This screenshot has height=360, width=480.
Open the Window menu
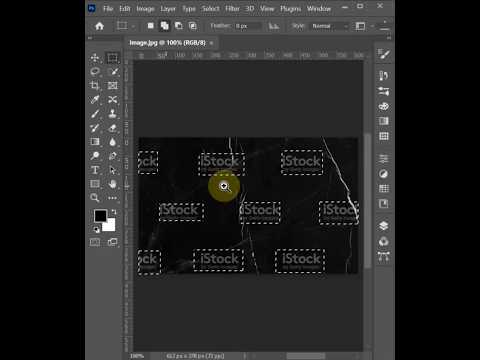point(319,9)
